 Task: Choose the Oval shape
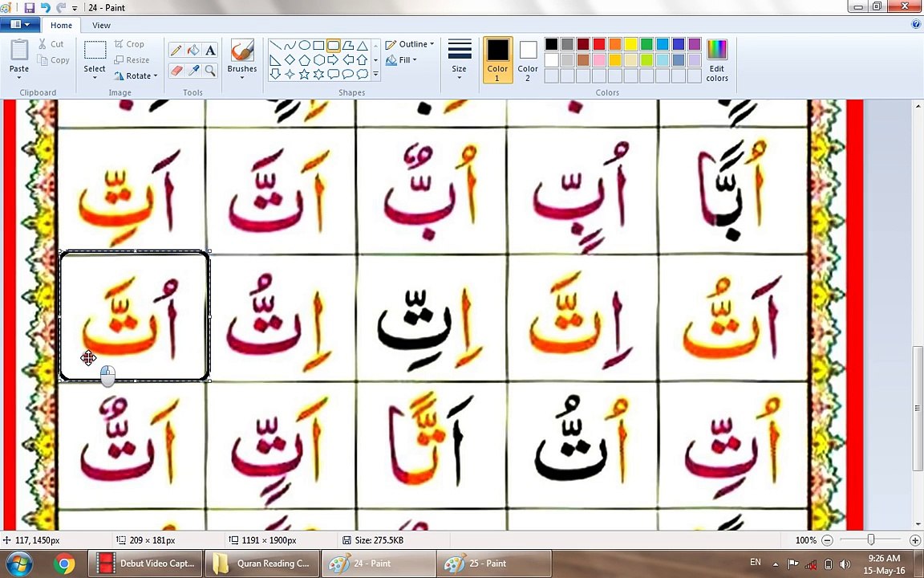[x=304, y=46]
